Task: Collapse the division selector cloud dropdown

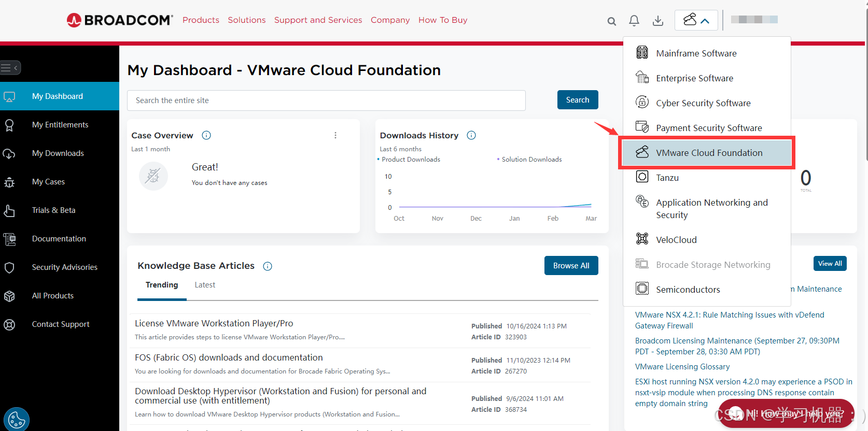Action: pos(696,20)
